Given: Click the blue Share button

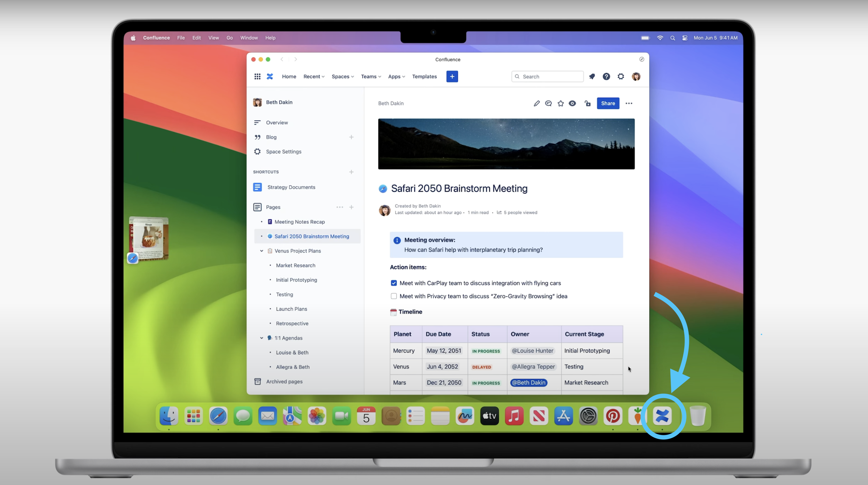Looking at the screenshot, I should point(608,104).
